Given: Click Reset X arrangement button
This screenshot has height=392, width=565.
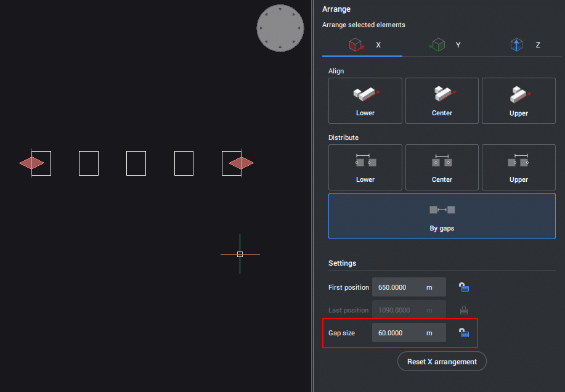Looking at the screenshot, I should pos(442,361).
